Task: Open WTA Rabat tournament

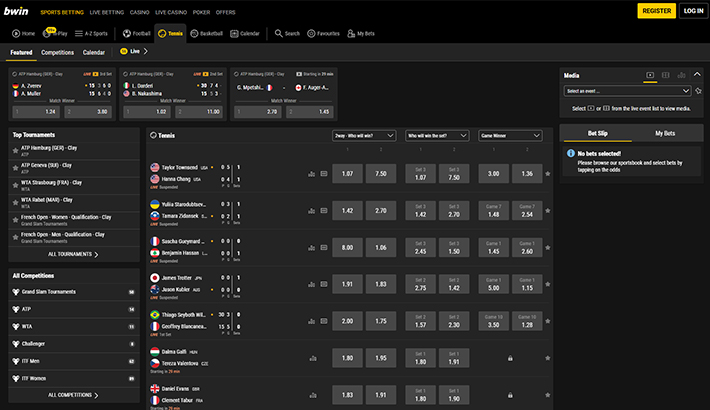Action: [74, 203]
